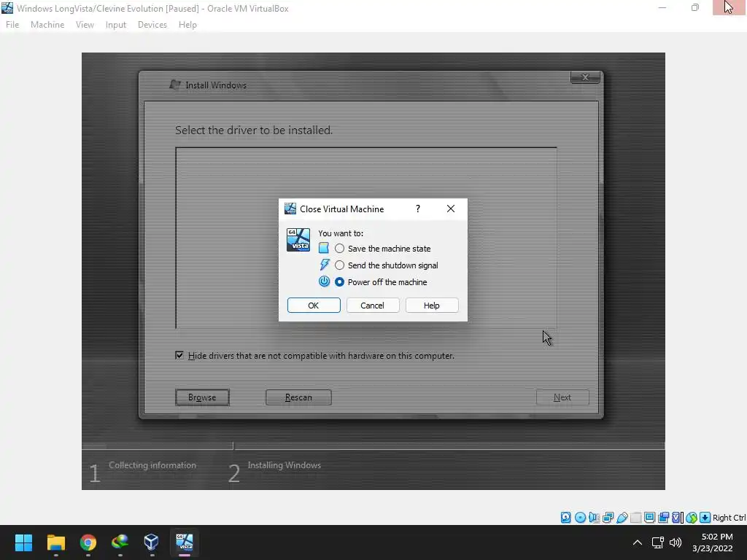Click the question mark in Close Virtual Machine dialog

click(418, 209)
